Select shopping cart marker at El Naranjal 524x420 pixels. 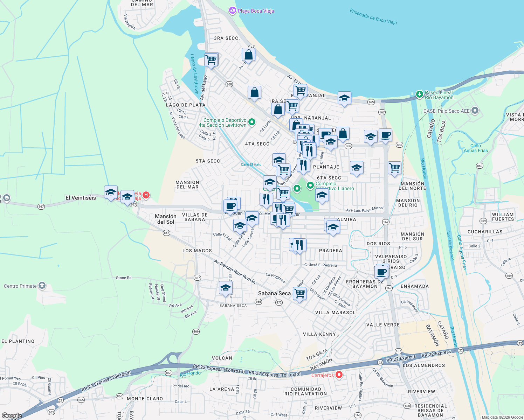[x=300, y=91]
